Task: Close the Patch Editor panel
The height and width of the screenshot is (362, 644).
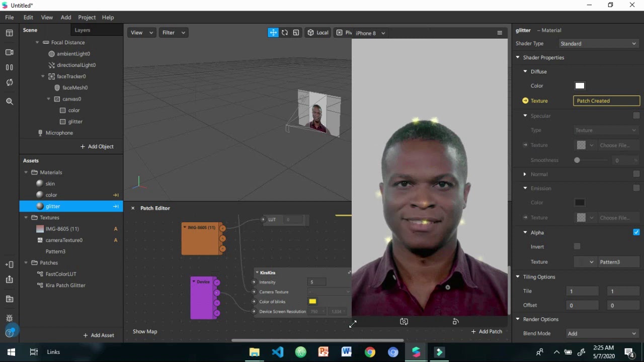Action: click(133, 208)
